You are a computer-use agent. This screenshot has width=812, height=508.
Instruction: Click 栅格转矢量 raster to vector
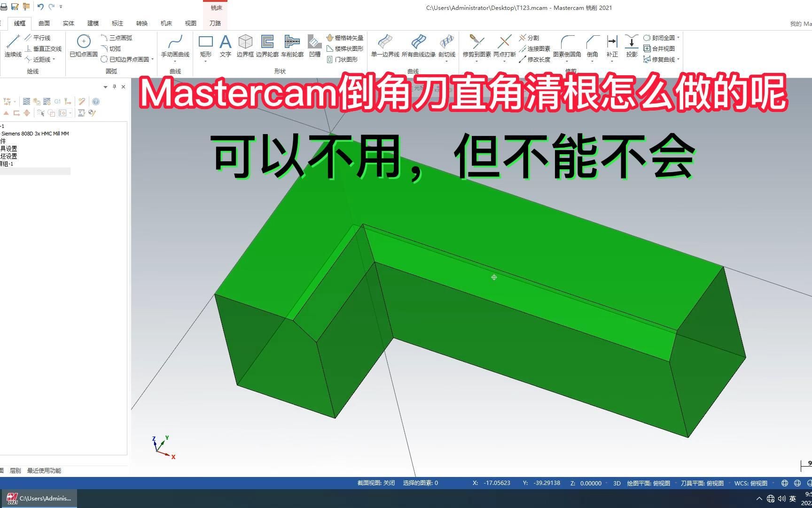[345, 38]
